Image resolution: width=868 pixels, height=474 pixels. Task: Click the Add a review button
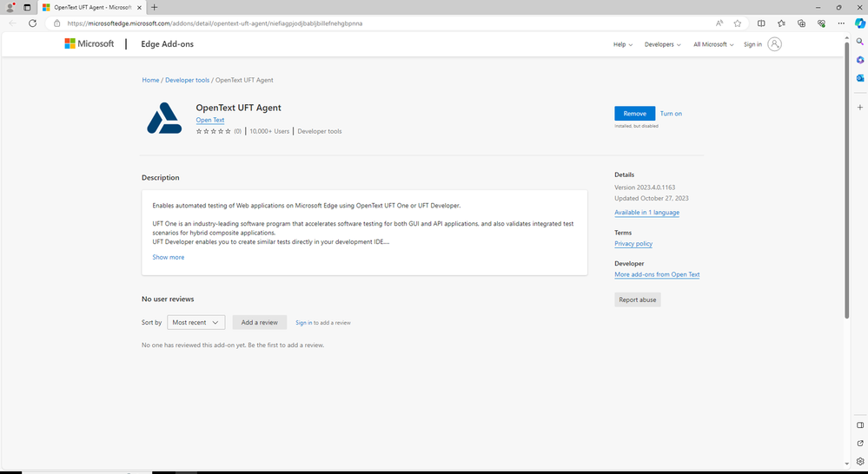[x=260, y=322]
